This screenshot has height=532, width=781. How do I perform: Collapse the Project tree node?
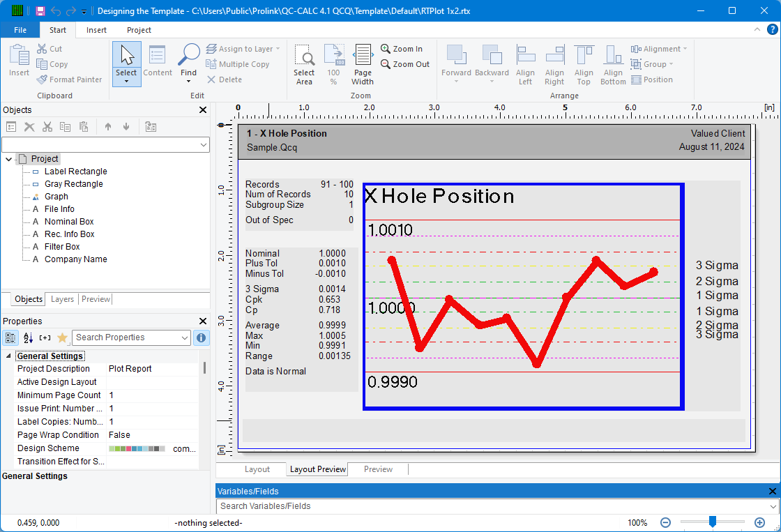pos(7,158)
